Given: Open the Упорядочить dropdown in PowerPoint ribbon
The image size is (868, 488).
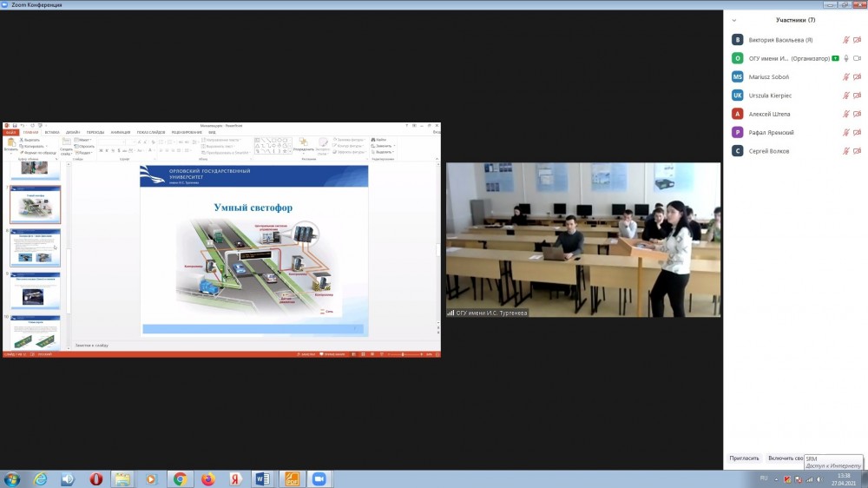Looking at the screenshot, I should click(303, 148).
